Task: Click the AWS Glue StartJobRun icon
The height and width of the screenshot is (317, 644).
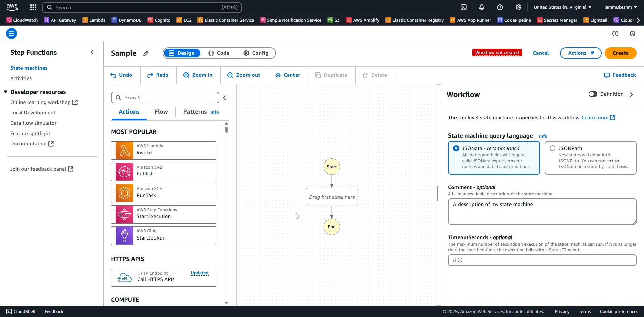Action: point(124,236)
